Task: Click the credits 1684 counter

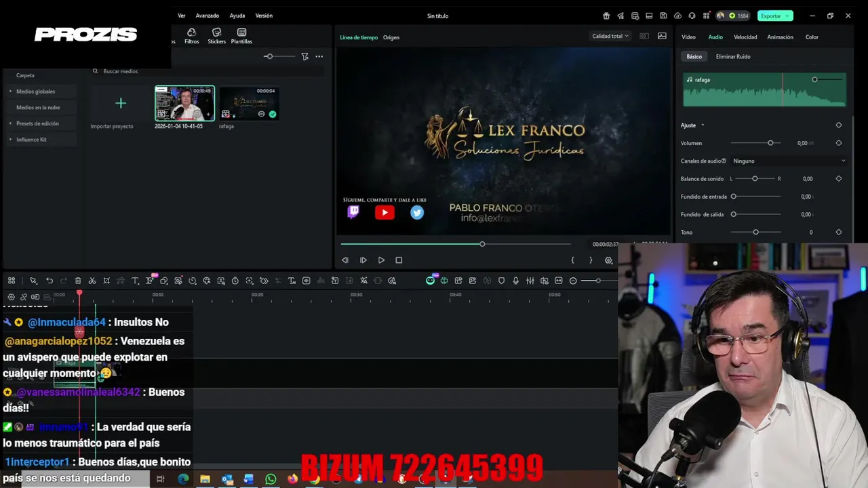Action: point(738,16)
